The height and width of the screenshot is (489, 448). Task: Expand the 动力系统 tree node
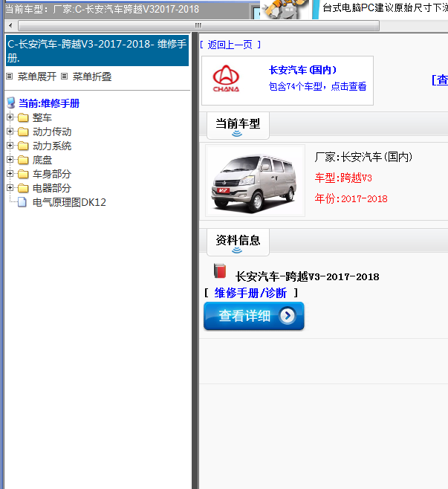tap(10, 146)
